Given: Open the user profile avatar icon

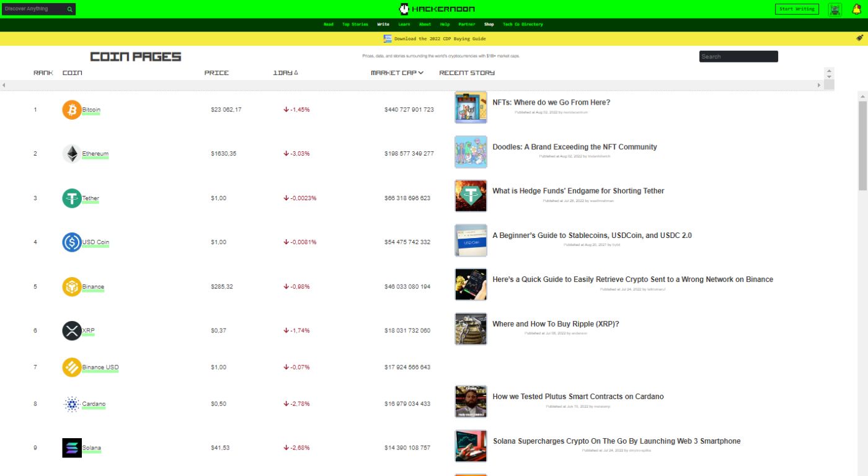Looking at the screenshot, I should 835,9.
